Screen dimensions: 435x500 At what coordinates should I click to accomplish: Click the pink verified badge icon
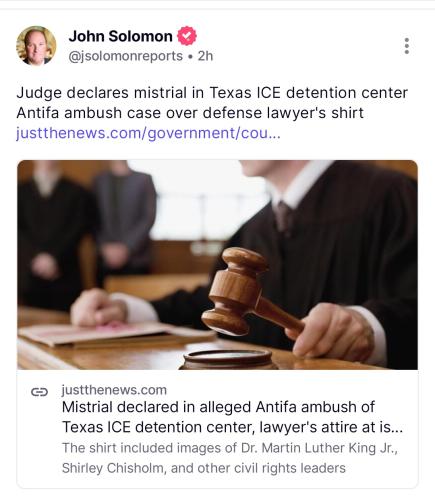tap(187, 36)
